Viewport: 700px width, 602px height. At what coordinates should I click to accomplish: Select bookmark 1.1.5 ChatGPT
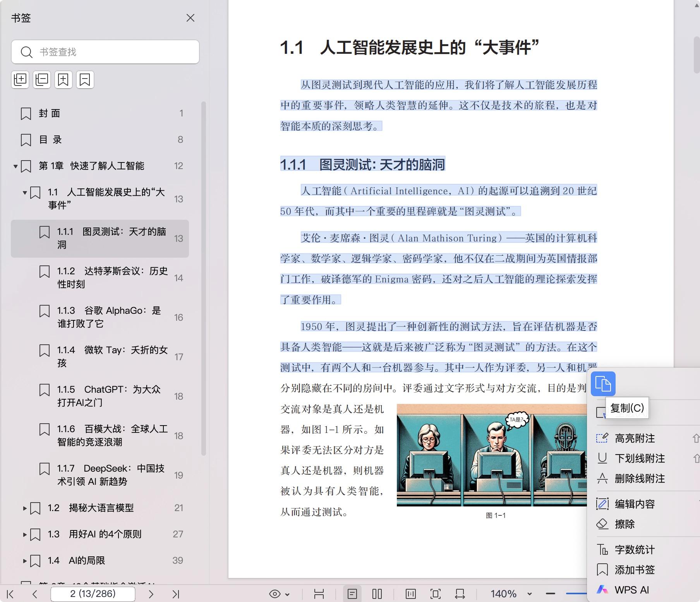[x=100, y=396]
